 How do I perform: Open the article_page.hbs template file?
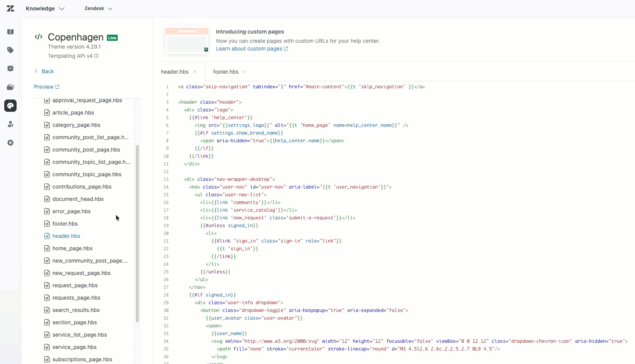tap(73, 113)
